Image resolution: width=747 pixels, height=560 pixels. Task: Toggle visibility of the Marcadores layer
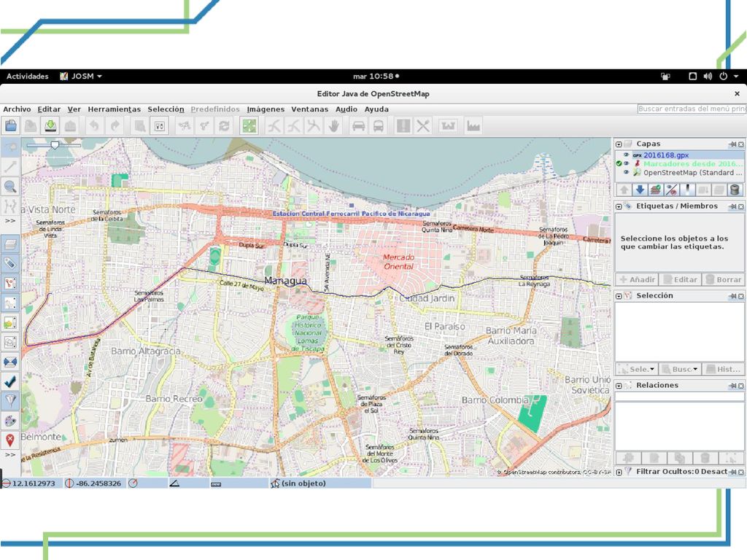(x=627, y=163)
